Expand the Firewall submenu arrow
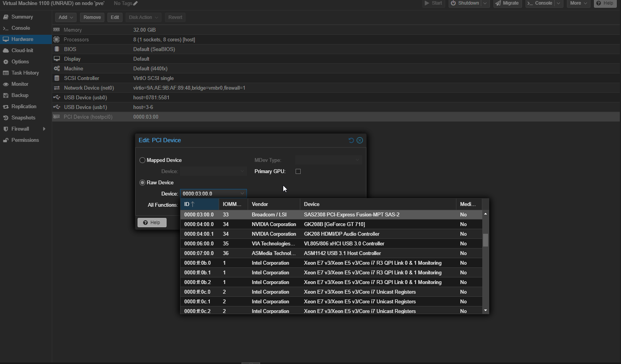Viewport: 621px width, 364px height. pos(44,129)
